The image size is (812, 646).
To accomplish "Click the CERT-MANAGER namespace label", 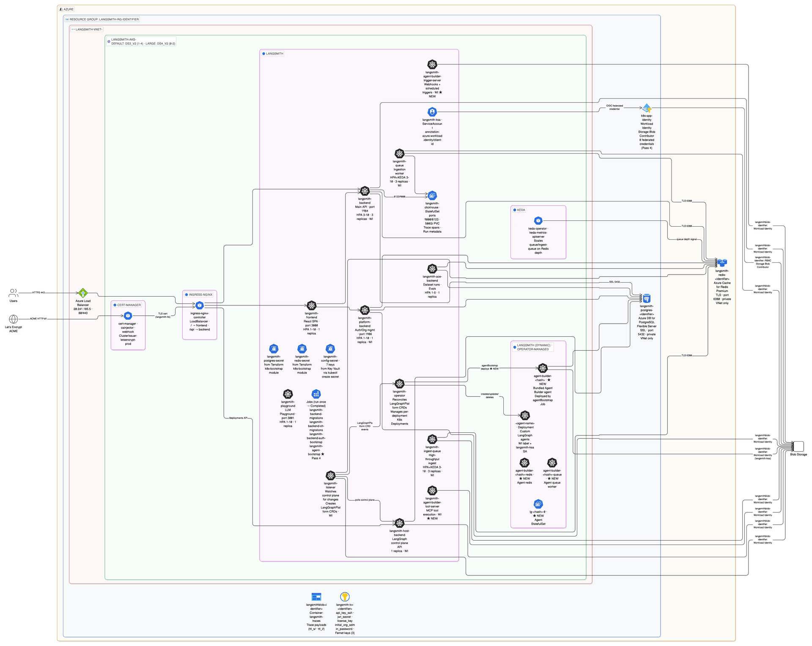I will pos(127,305).
